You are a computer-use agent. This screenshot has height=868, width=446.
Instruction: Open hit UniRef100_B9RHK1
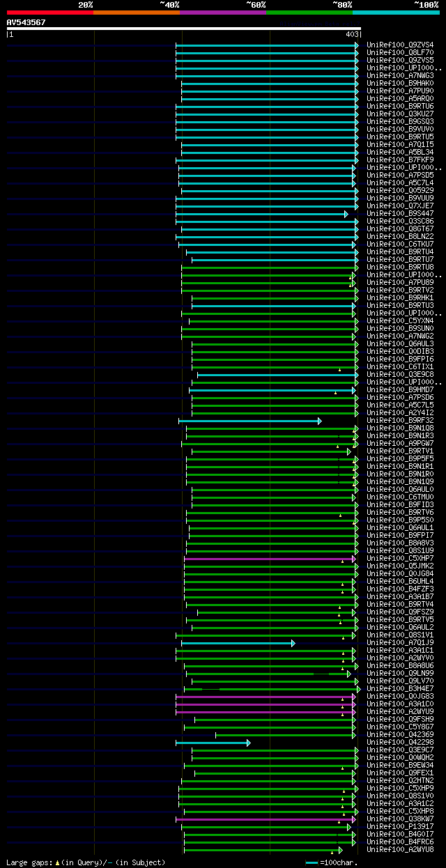(400, 297)
